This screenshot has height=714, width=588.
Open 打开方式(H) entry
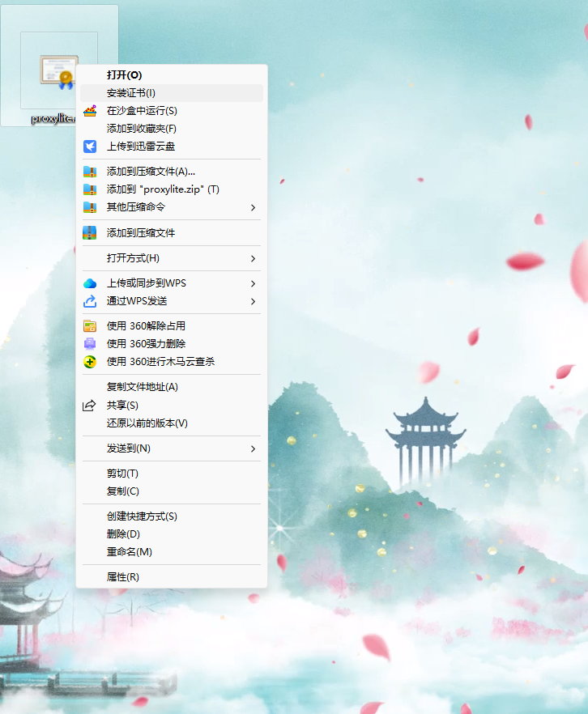[x=171, y=258]
